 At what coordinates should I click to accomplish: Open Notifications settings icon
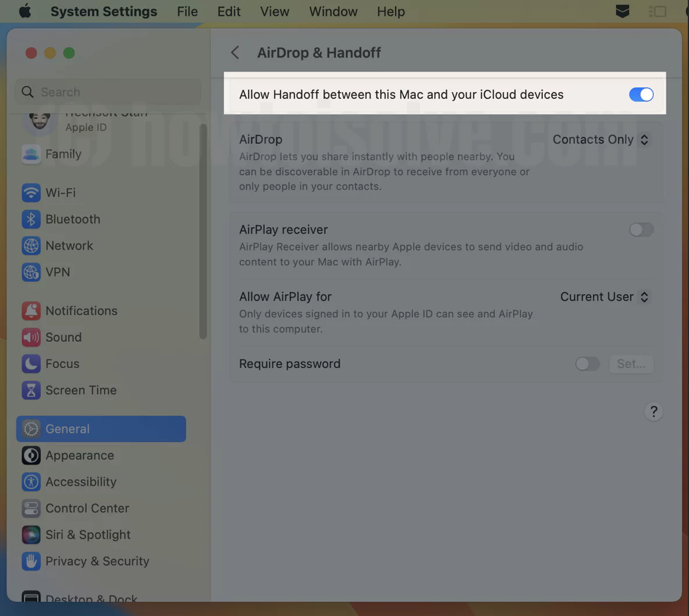pyautogui.click(x=31, y=311)
